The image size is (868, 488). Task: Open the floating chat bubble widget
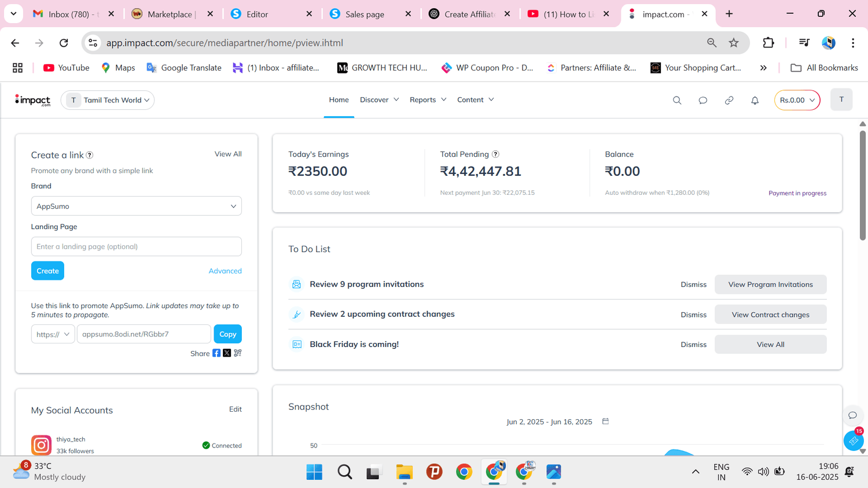pyautogui.click(x=852, y=415)
